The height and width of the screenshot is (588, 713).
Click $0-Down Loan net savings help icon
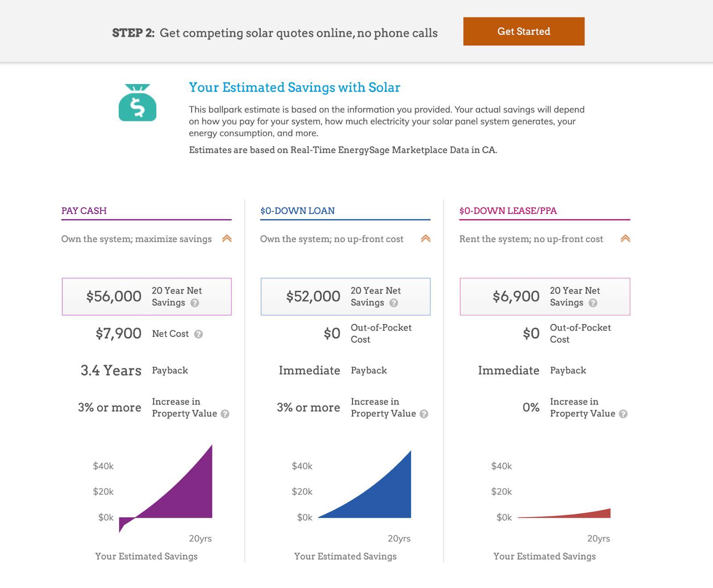pos(393,303)
